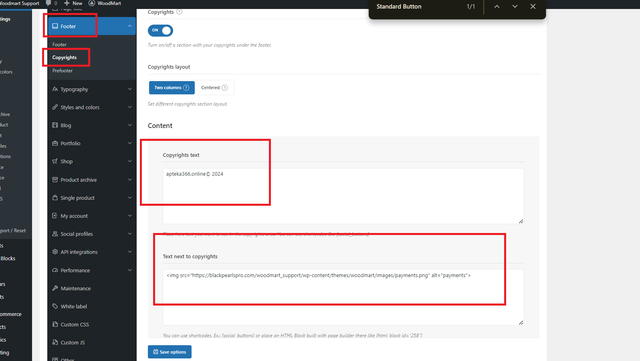Click into Text next to copyrights field
Screen dimensions: 640x361
pyautogui.click(x=343, y=297)
